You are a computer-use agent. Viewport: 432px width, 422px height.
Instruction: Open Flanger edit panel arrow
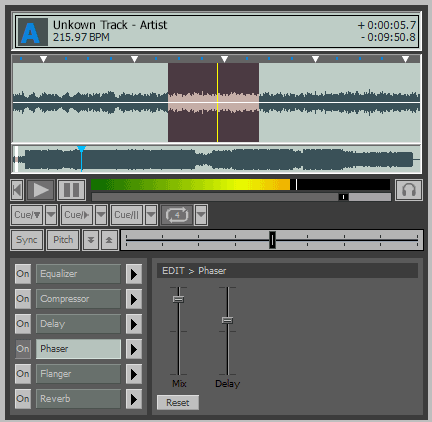pos(134,374)
